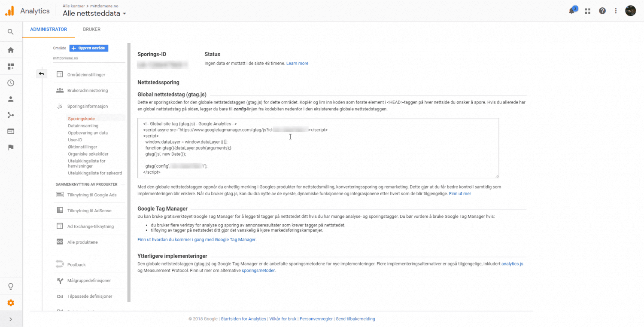Click the Alle produktene icon

click(60, 242)
